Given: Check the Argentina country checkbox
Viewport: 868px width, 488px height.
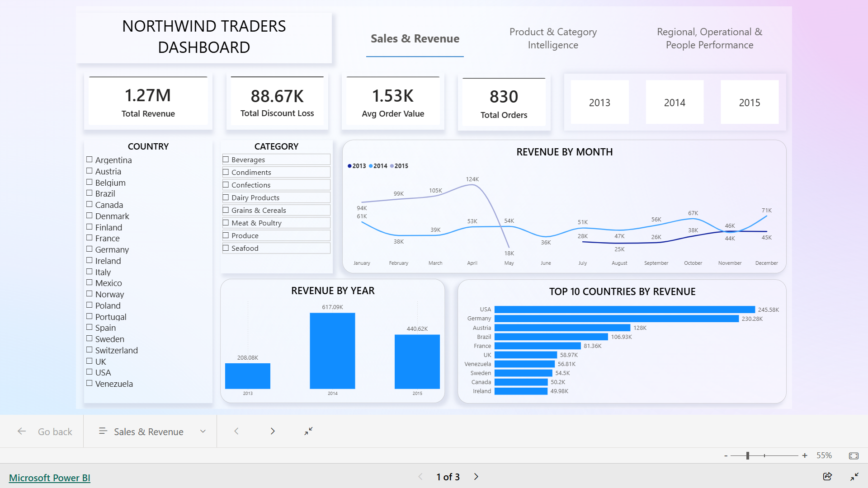Looking at the screenshot, I should click(x=90, y=160).
